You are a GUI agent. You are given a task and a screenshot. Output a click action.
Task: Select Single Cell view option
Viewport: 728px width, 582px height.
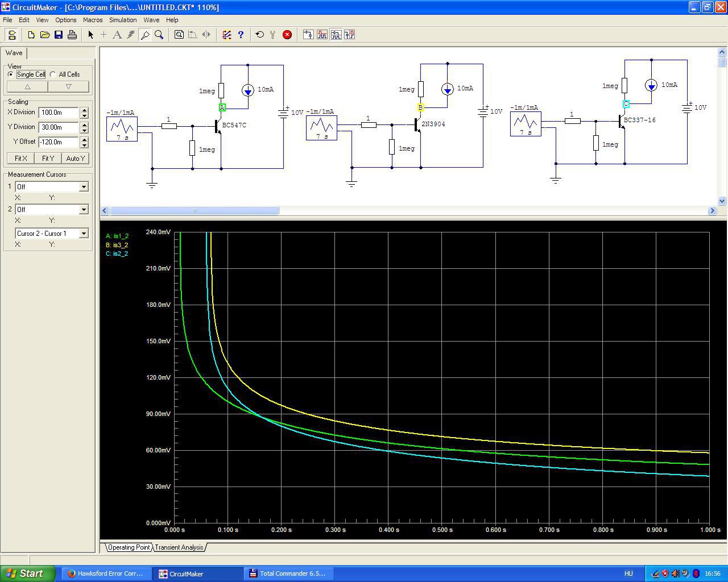coord(11,74)
